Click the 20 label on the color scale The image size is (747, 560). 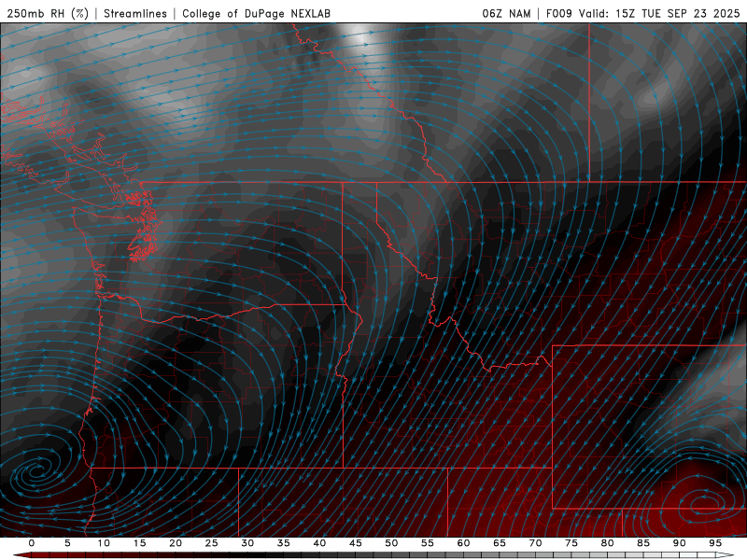(x=176, y=543)
